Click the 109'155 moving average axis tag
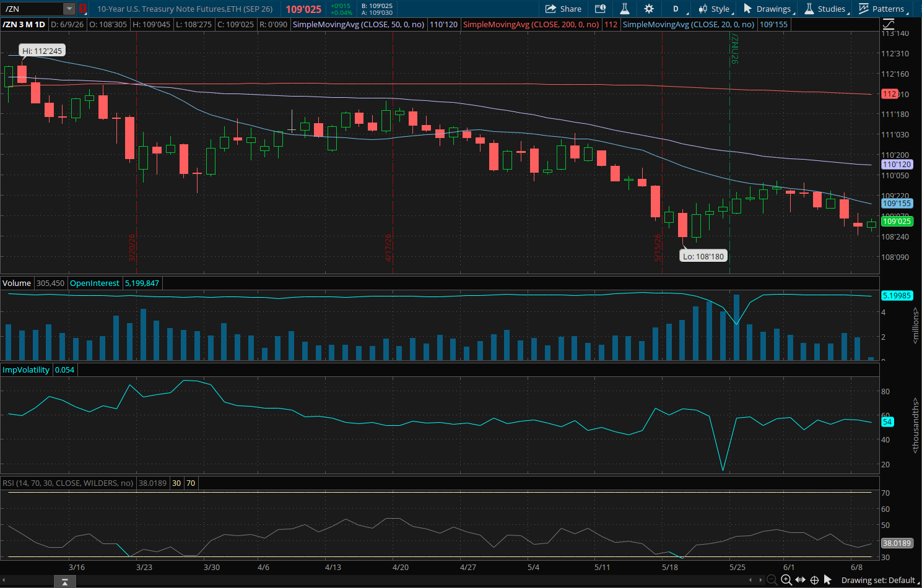 (x=897, y=203)
